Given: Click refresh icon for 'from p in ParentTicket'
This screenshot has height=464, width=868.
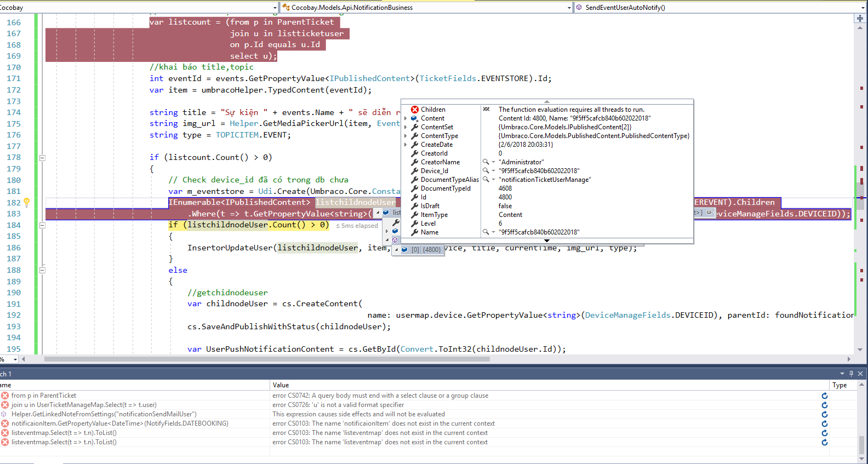Looking at the screenshot, I should [x=824, y=396].
